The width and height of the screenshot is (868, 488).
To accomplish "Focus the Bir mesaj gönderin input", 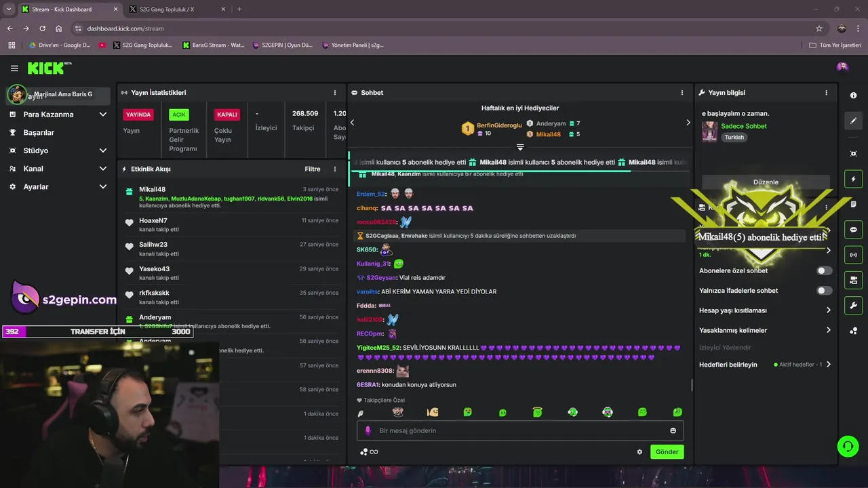I will (520, 430).
